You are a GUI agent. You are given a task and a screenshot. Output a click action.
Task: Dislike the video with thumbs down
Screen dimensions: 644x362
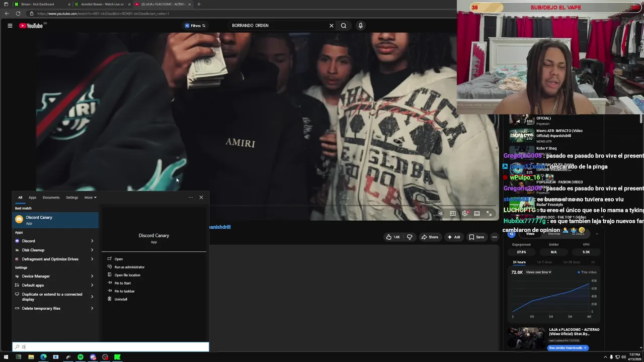click(x=410, y=237)
